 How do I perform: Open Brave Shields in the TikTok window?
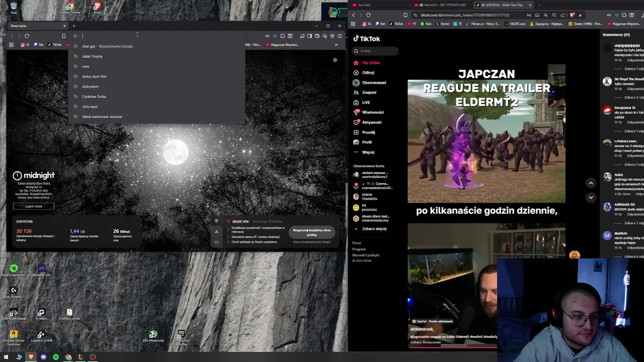coord(572,15)
